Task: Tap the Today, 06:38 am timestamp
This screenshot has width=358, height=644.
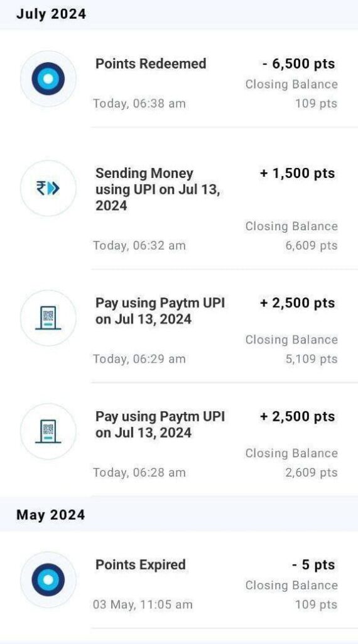Action: 139,104
